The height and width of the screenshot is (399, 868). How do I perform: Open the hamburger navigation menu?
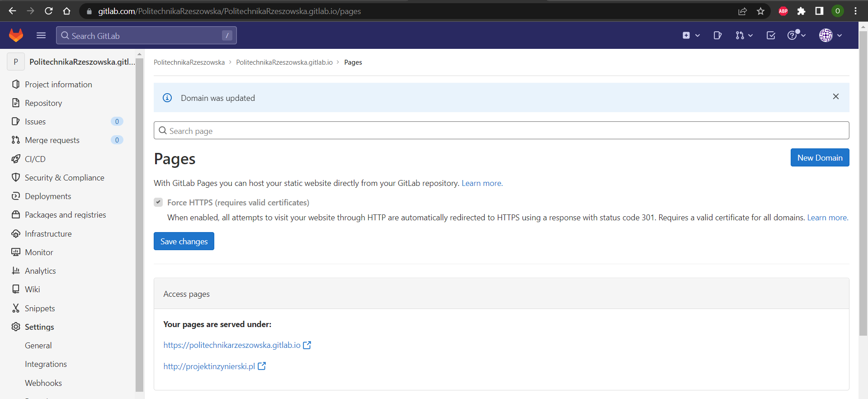click(41, 35)
